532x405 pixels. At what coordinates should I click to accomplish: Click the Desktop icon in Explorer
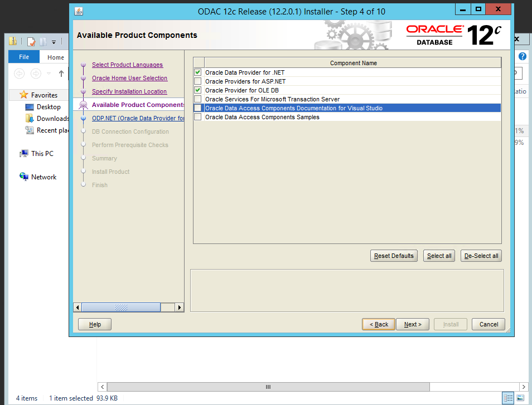(x=30, y=107)
